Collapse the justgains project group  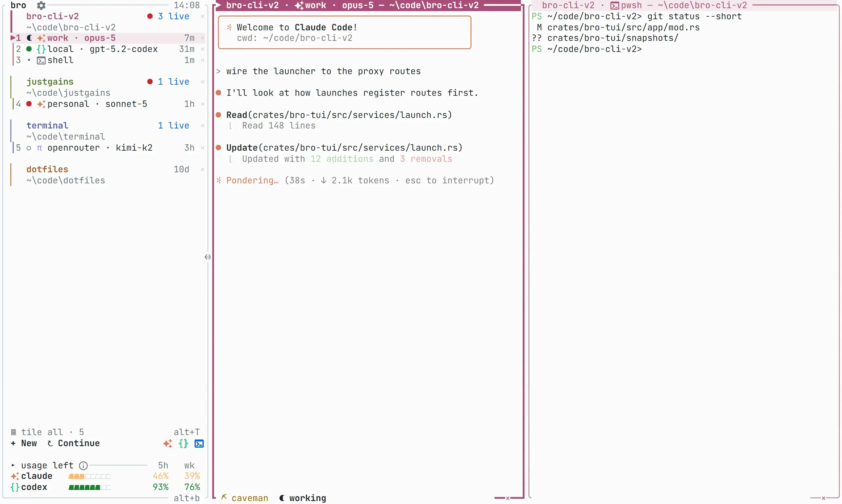click(50, 81)
